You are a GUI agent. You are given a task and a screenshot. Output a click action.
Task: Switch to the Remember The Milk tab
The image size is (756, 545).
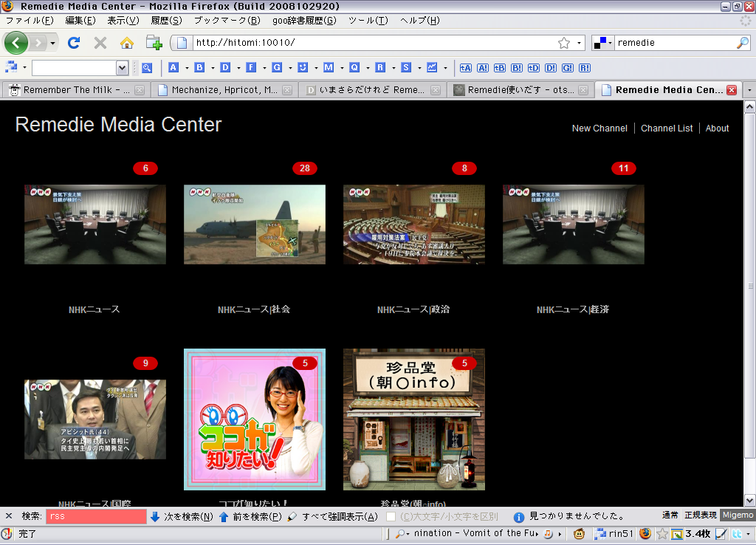tap(76, 90)
